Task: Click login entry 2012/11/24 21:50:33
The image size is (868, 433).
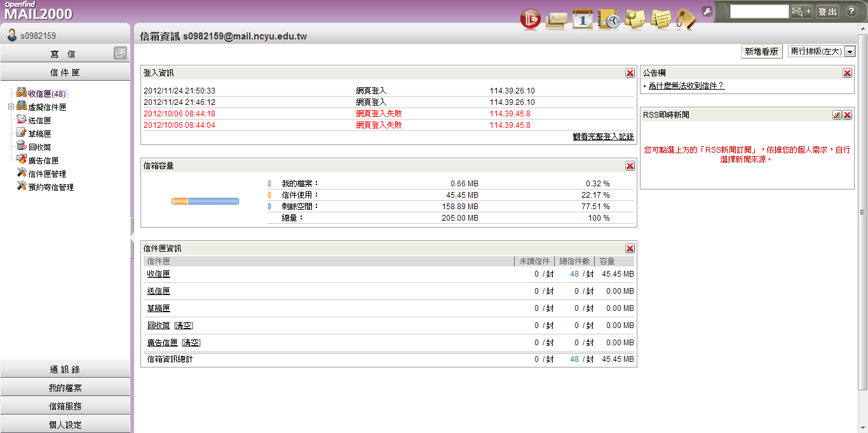Action: point(179,91)
